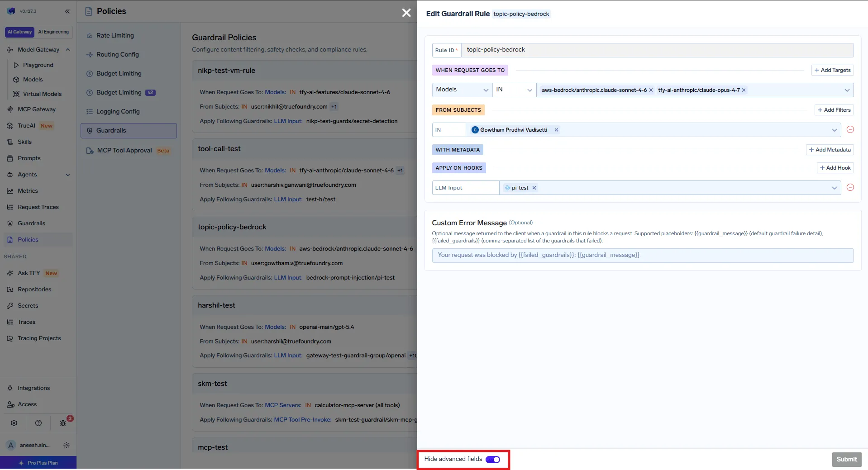Expand the LLM Input guardrails dropdown
The image size is (868, 470).
[x=834, y=188]
